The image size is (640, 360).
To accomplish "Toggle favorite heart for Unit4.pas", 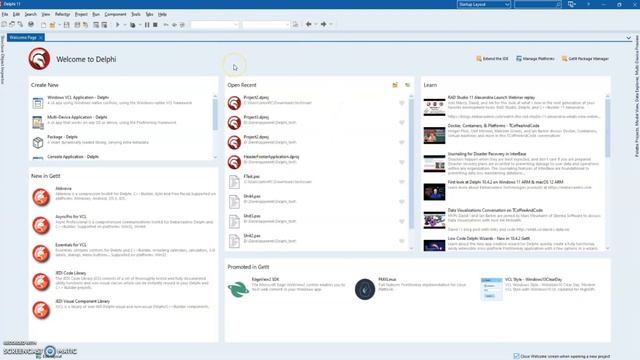I will (402, 202).
